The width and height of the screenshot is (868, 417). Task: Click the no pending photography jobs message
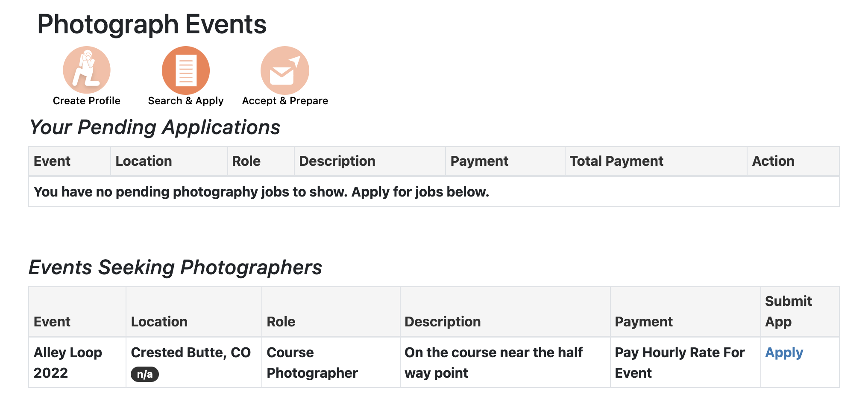(261, 192)
